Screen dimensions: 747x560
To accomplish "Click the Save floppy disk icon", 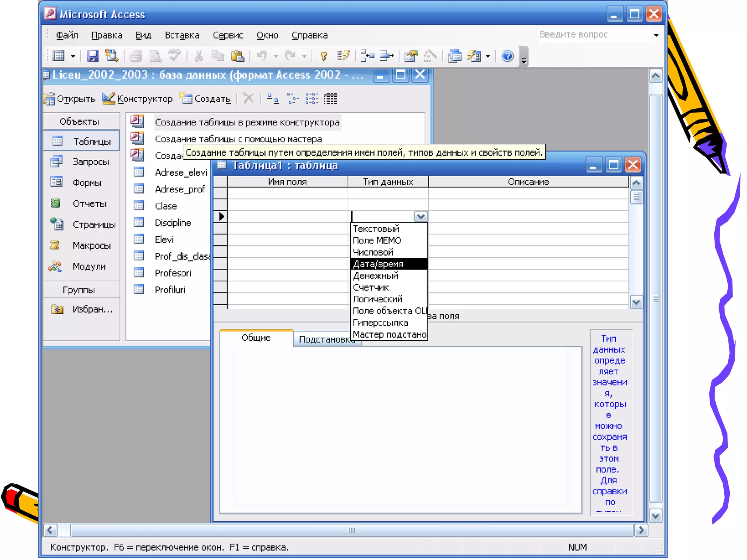I will [x=92, y=56].
